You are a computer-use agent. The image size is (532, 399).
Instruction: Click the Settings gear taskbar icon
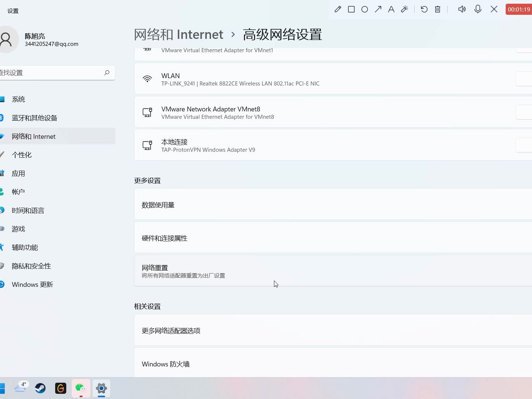(x=101, y=388)
